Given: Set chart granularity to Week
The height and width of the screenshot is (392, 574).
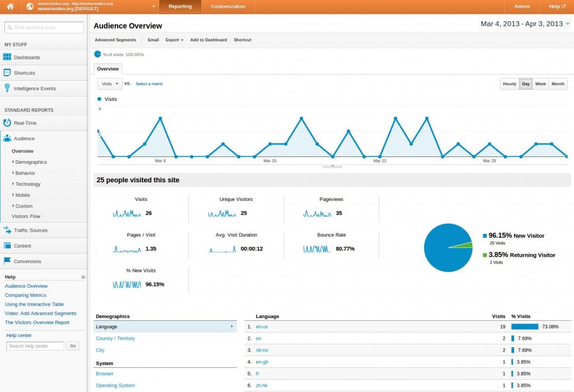Looking at the screenshot, I should (x=540, y=84).
